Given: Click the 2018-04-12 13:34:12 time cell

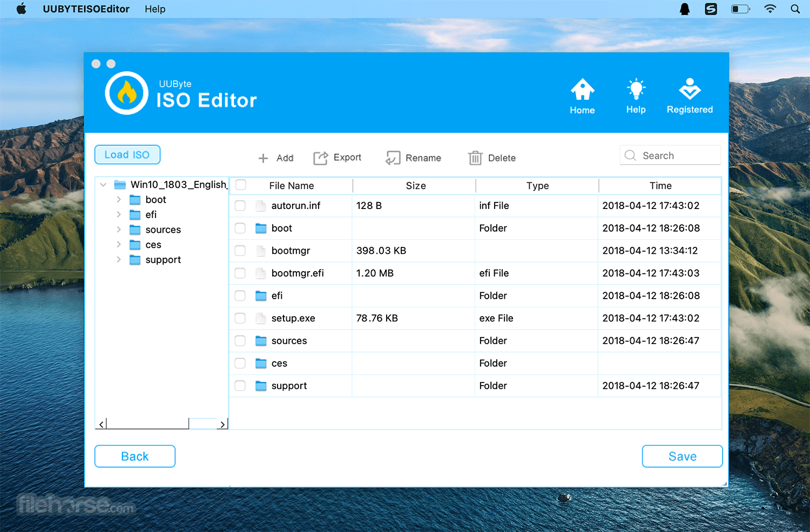Looking at the screenshot, I should click(659, 251).
